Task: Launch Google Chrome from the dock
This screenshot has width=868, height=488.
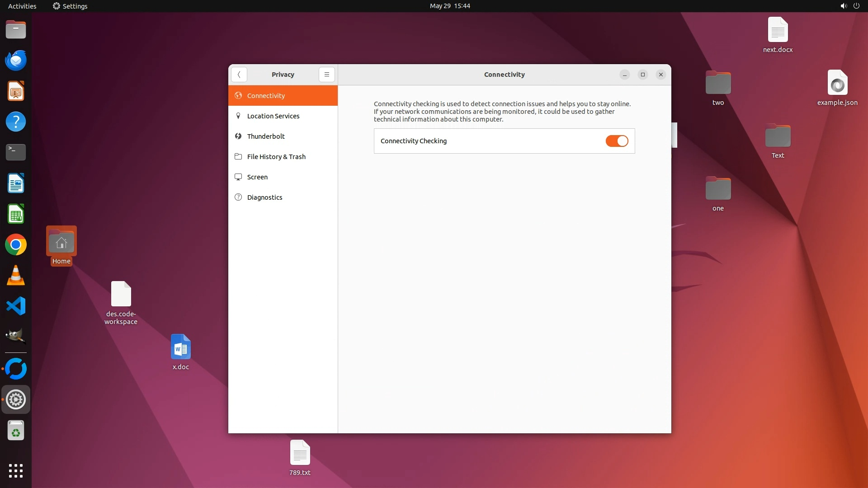Action: pos(16,245)
